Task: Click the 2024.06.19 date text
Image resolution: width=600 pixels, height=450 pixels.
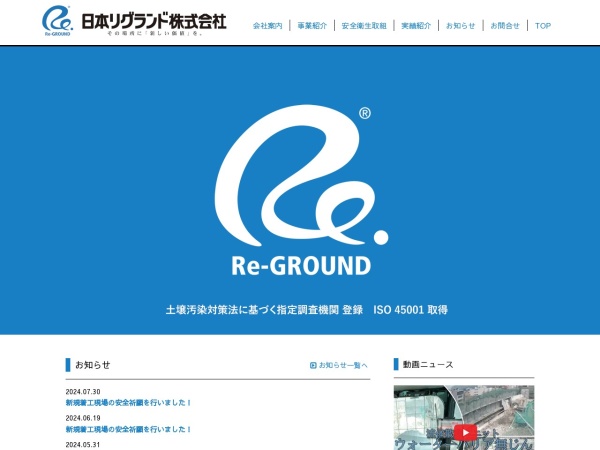Action: click(83, 418)
